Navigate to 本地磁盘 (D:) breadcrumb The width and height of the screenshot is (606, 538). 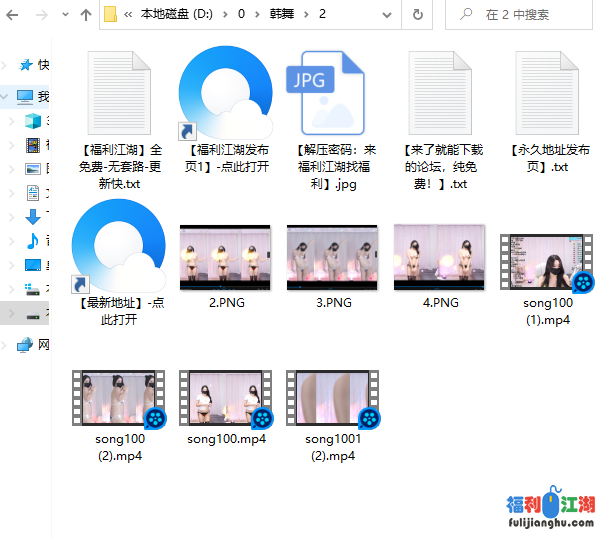(173, 15)
